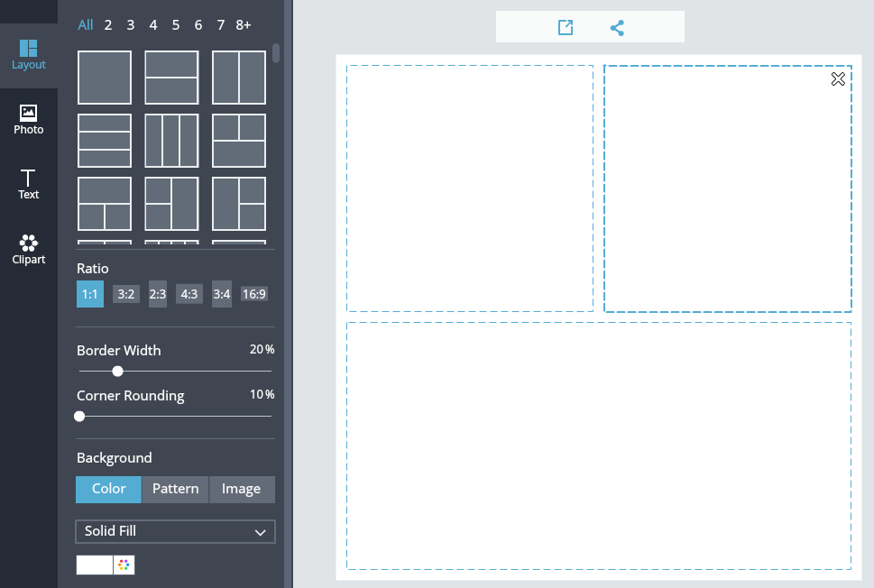Screen dimensions: 874x588
Task: Click the Border Width slider handle
Action: click(117, 371)
